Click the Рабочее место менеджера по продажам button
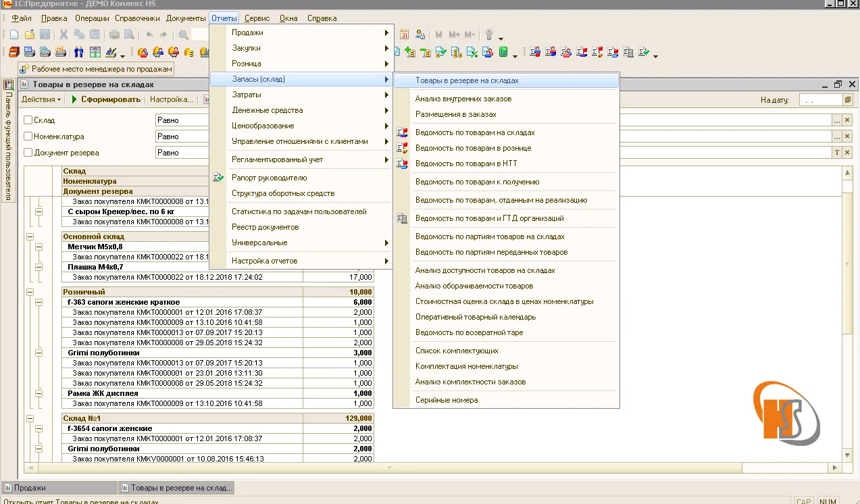This screenshot has height=504, width=860. click(96, 69)
